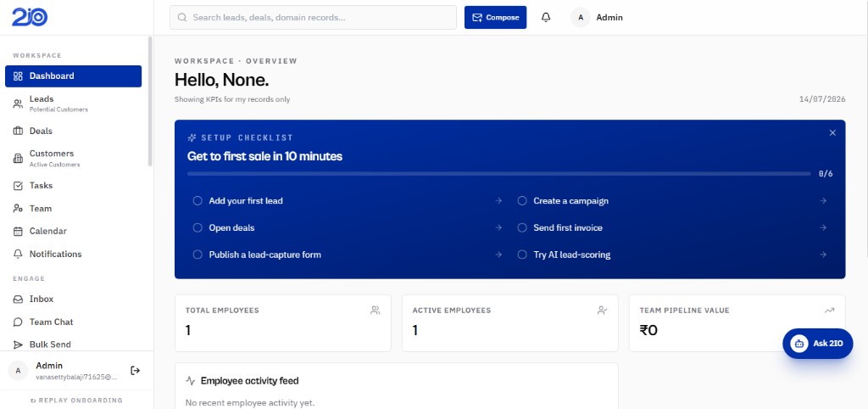Close the Setup Checklist banner
This screenshot has width=868, height=409.
coord(832,132)
